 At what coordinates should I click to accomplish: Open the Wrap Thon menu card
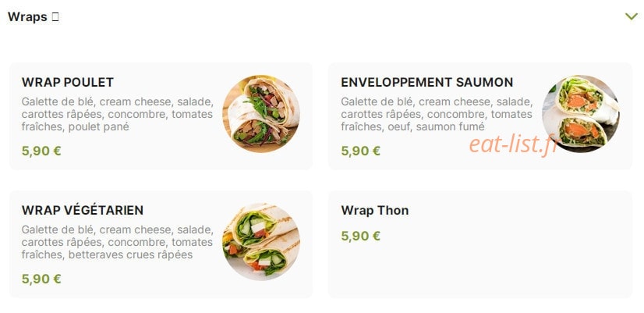point(480,244)
